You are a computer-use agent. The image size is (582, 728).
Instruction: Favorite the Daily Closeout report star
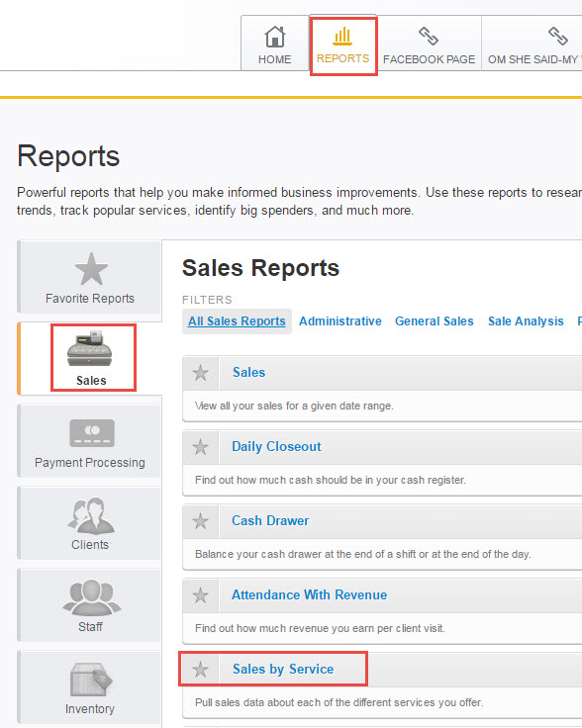[x=200, y=447]
